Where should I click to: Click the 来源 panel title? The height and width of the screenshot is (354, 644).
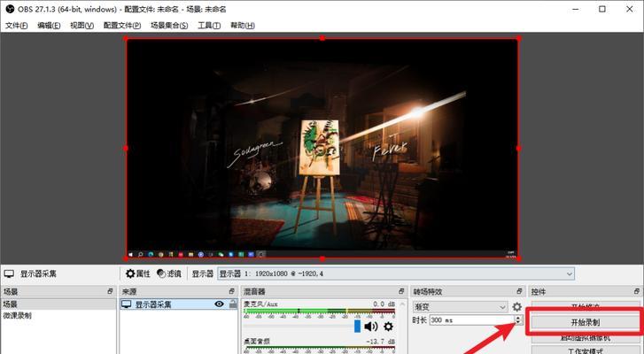pos(129,292)
